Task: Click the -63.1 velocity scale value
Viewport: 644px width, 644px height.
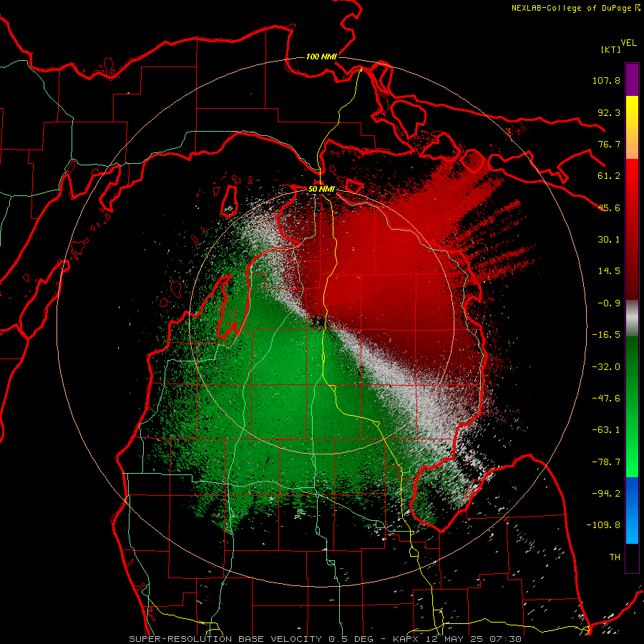Action: pos(606,430)
